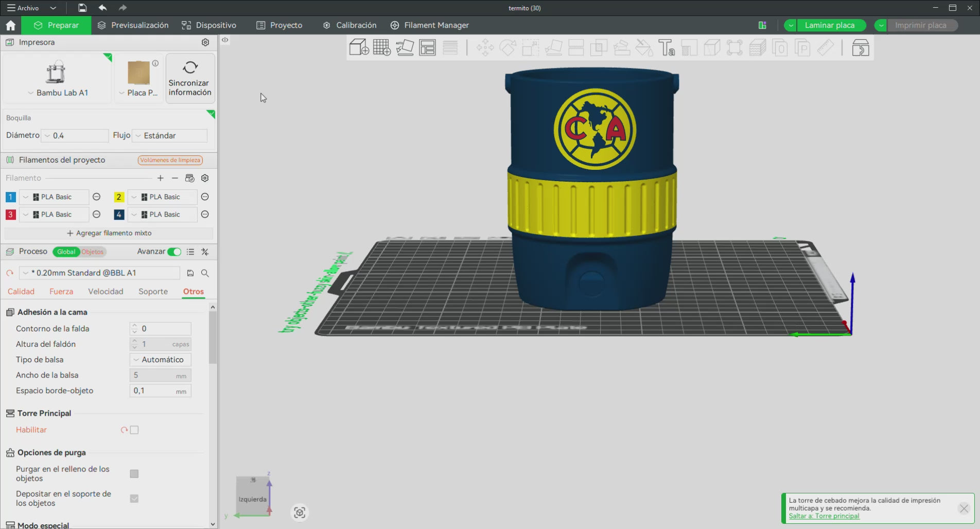Open the Tipo de balsa dropdown
This screenshot has width=980, height=529.
click(x=161, y=360)
